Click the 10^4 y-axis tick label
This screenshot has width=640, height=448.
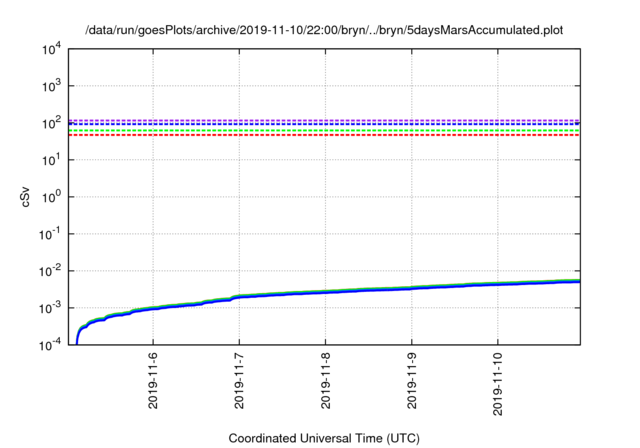coord(51,49)
